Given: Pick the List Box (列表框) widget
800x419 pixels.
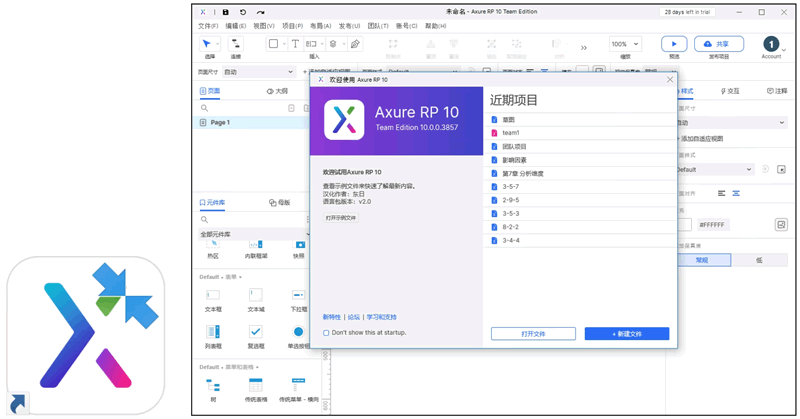Looking at the screenshot, I should point(213,337).
